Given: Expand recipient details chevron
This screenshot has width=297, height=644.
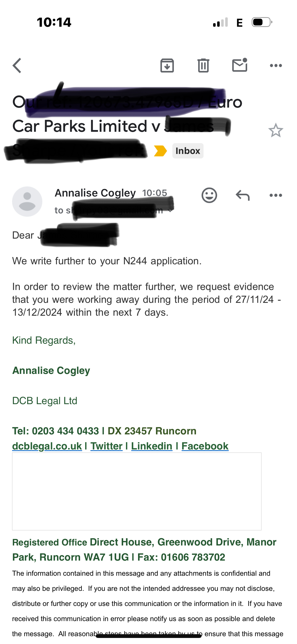Looking at the screenshot, I should 171,210.
